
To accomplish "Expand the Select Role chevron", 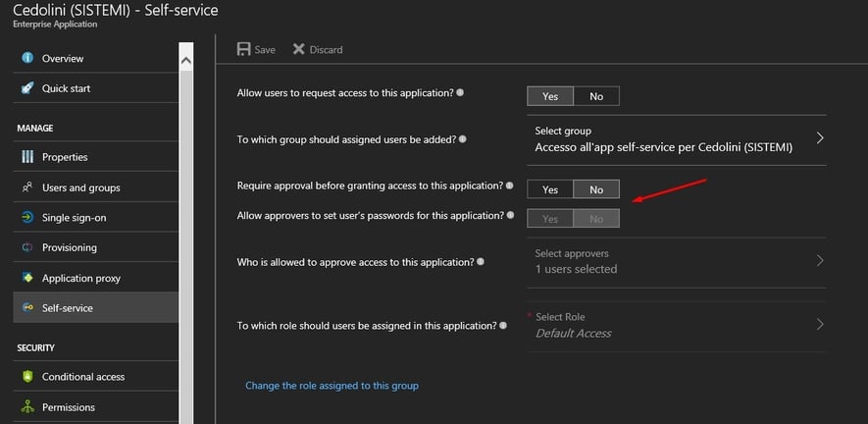I will [820, 325].
